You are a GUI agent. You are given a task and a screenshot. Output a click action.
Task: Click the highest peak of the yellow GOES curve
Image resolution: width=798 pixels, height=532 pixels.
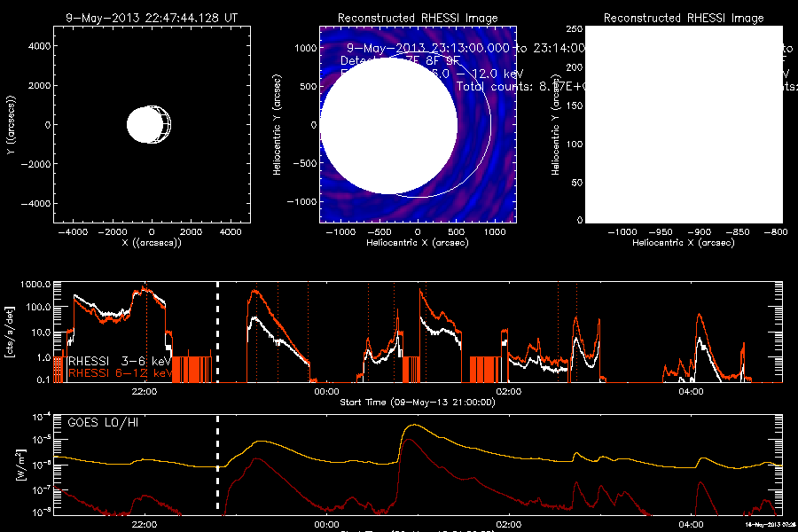click(x=417, y=425)
